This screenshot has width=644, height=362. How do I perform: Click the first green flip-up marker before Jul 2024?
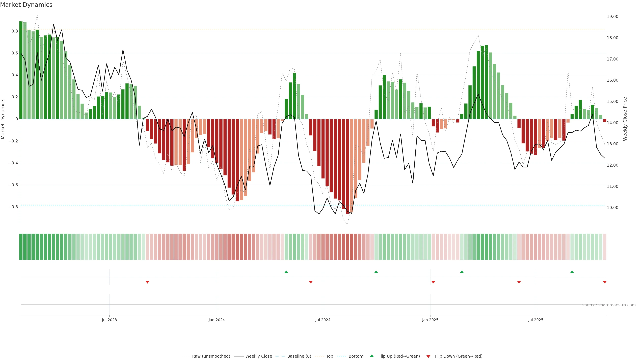point(286,272)
